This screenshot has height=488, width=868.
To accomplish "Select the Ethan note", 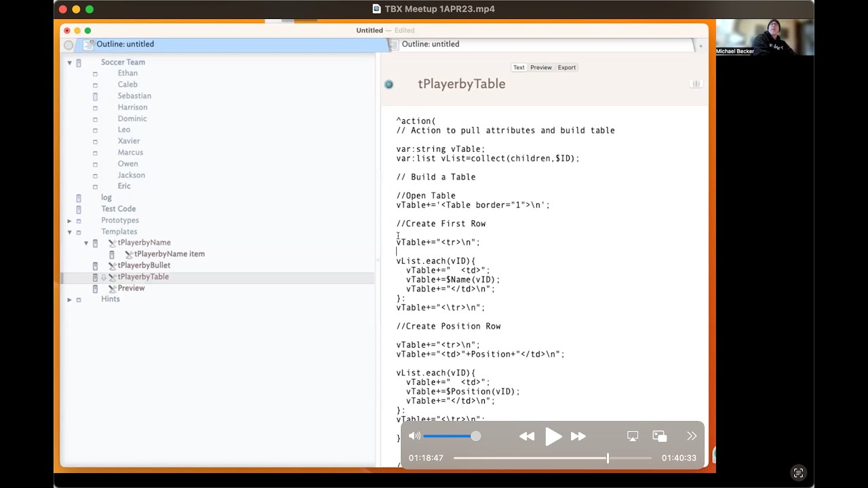I will (x=127, y=73).
